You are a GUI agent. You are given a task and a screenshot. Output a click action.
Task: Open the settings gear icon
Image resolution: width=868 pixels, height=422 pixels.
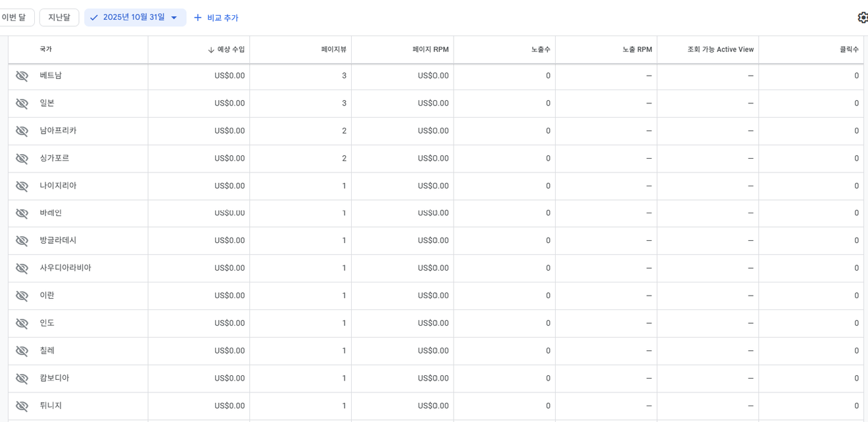pos(862,18)
